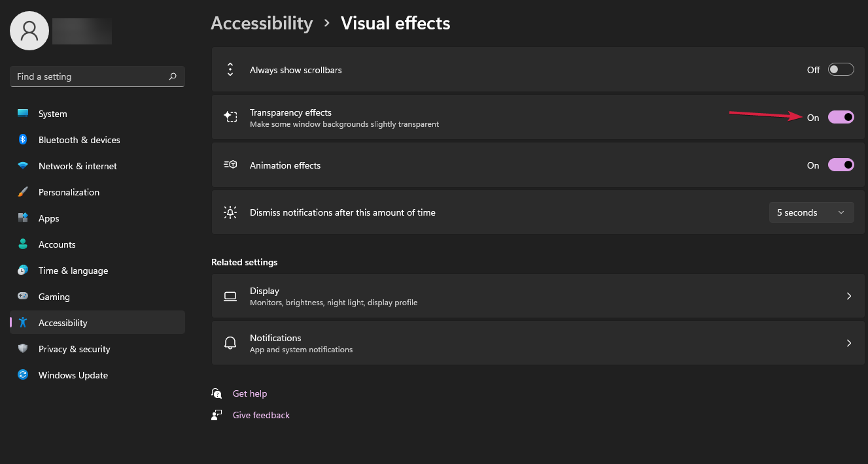Click the Network & internet Wi-Fi icon
The width and height of the screenshot is (868, 464).
(23, 166)
